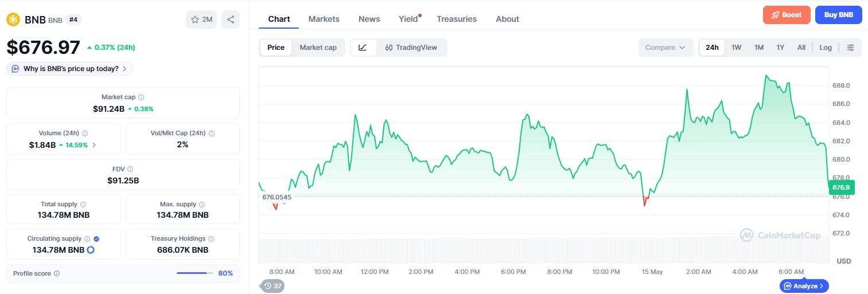Viewport: 868px width, 294px height.
Task: Add BNB to watchlist via star button
Action: 201,19
